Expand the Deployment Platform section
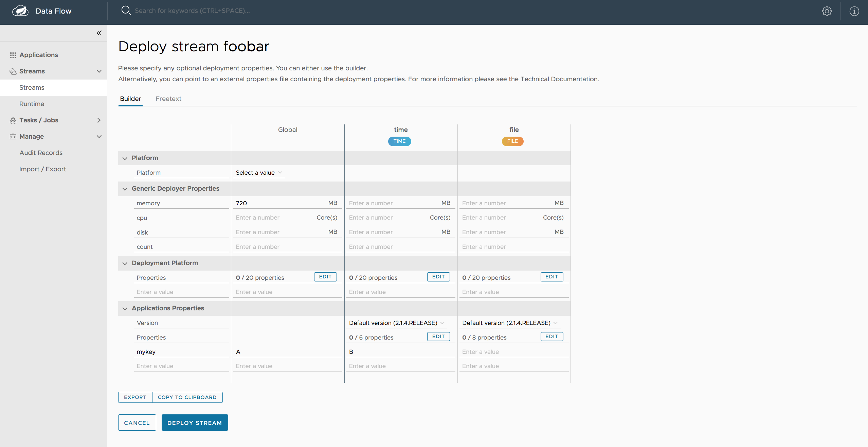Image resolution: width=868 pixels, height=447 pixels. tap(124, 263)
